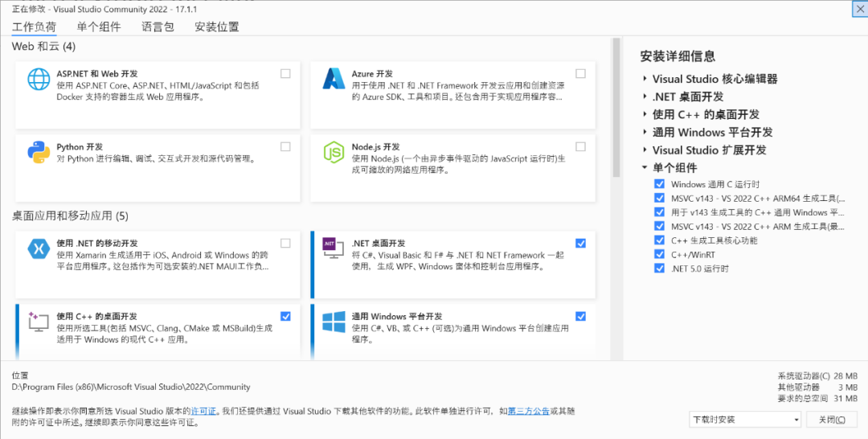Click the Web 和云 (4) heading

point(43,47)
